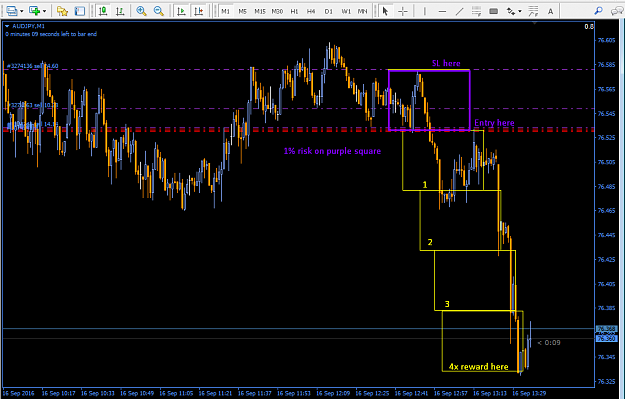Screen dimensions: 625x399
Task: Click the 76.485 price scale value
Action: (x=606, y=186)
